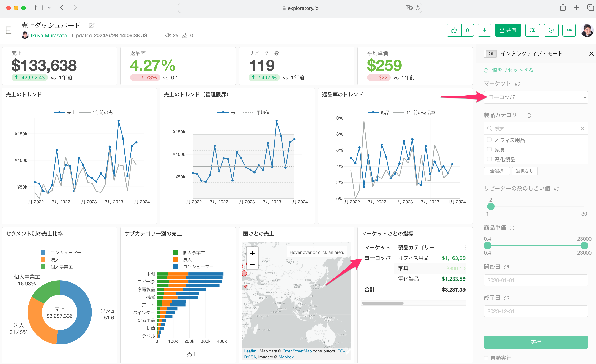The height and width of the screenshot is (364, 596).
Task: Zoom in on the map
Action: pyautogui.click(x=252, y=253)
